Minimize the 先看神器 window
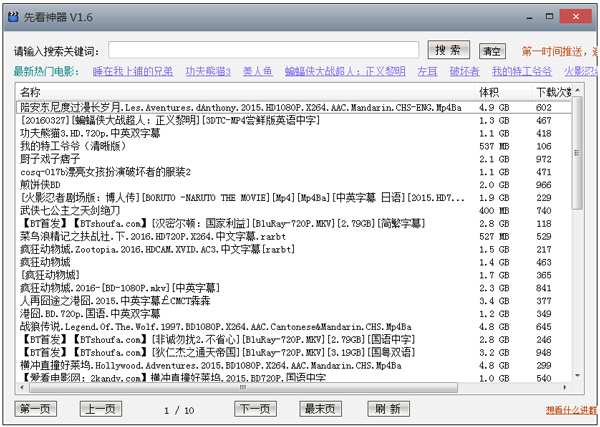 coord(530,17)
